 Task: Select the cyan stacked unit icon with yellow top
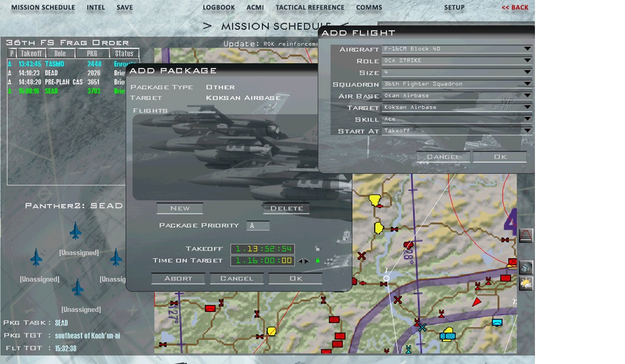coord(448,334)
